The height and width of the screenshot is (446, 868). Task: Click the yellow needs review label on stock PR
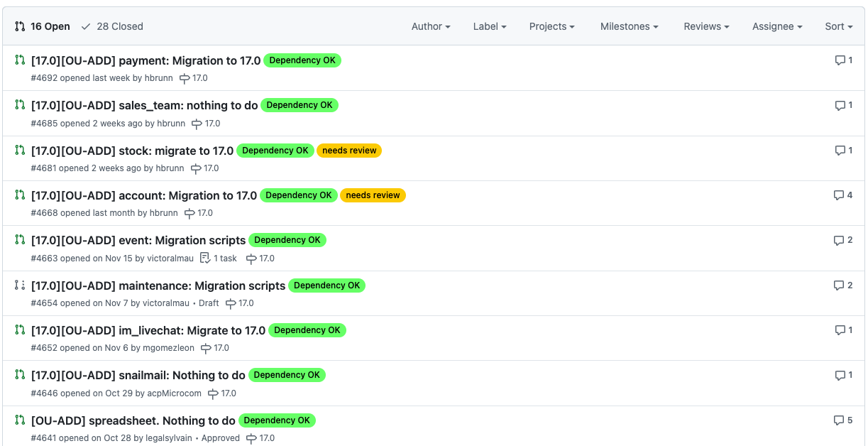349,151
